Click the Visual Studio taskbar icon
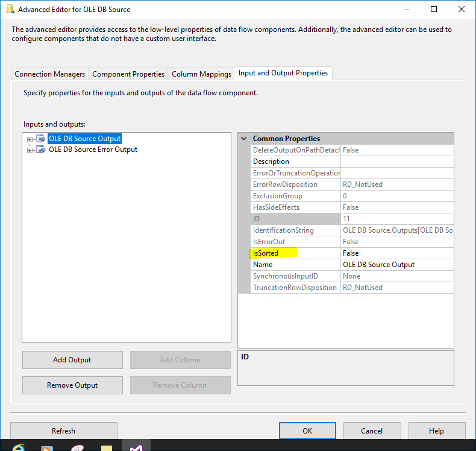476x451 pixels. [136, 447]
